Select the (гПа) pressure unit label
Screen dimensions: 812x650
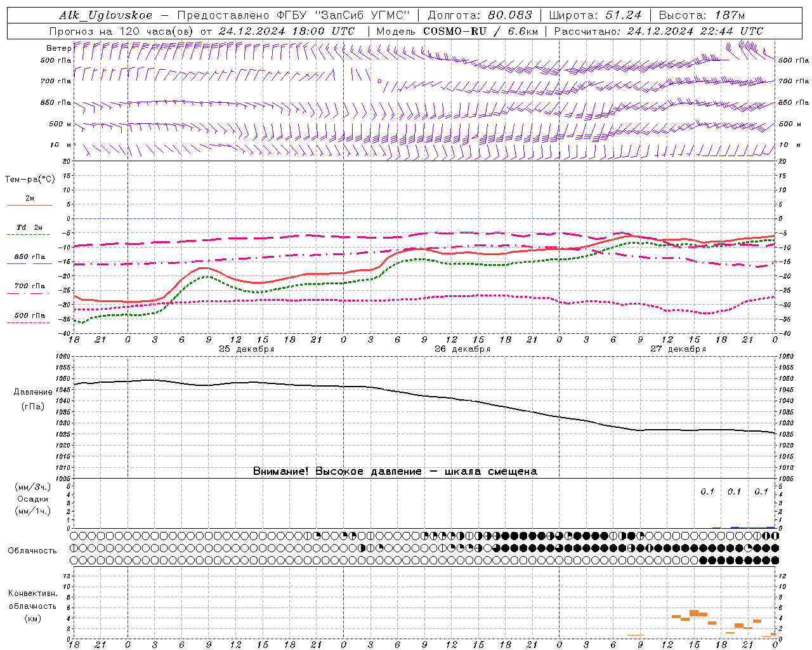(33, 407)
